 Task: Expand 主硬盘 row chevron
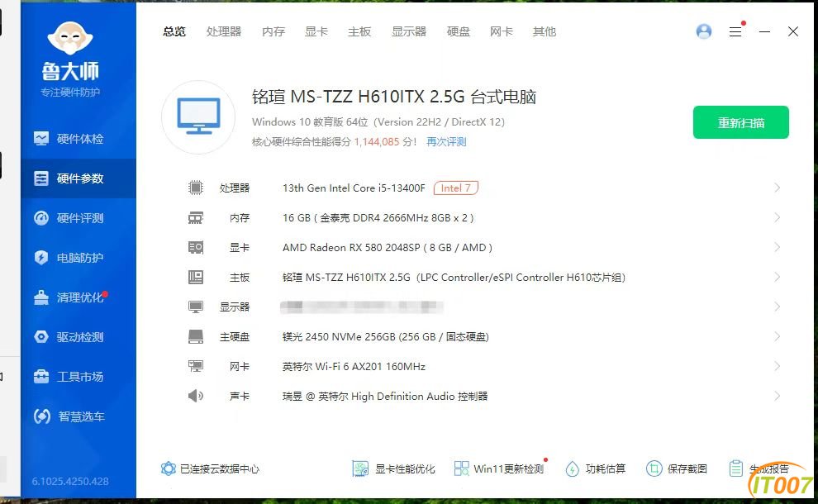click(x=778, y=336)
